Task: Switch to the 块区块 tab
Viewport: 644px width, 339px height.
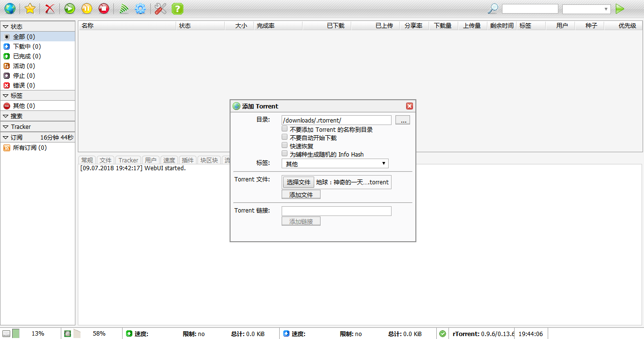Action: pyautogui.click(x=209, y=160)
